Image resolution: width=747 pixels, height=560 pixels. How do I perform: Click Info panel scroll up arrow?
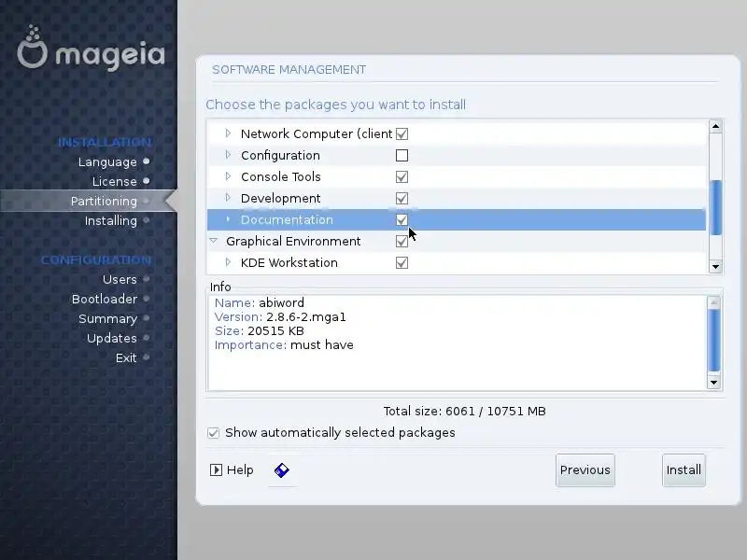point(713,302)
